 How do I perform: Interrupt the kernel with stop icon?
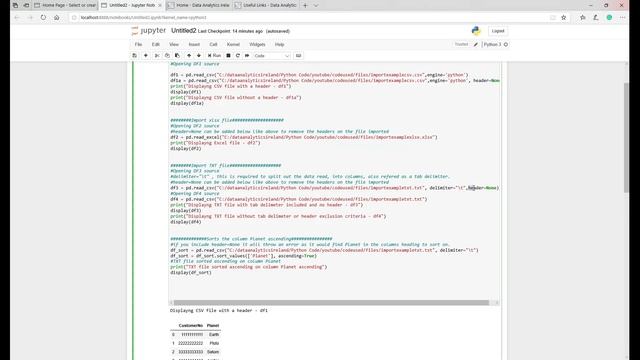(x=228, y=56)
